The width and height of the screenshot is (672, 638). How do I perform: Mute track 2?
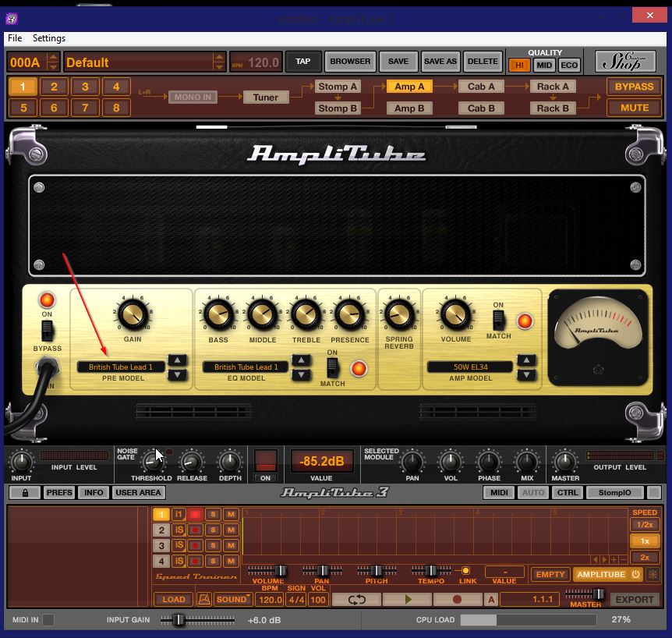(231, 530)
